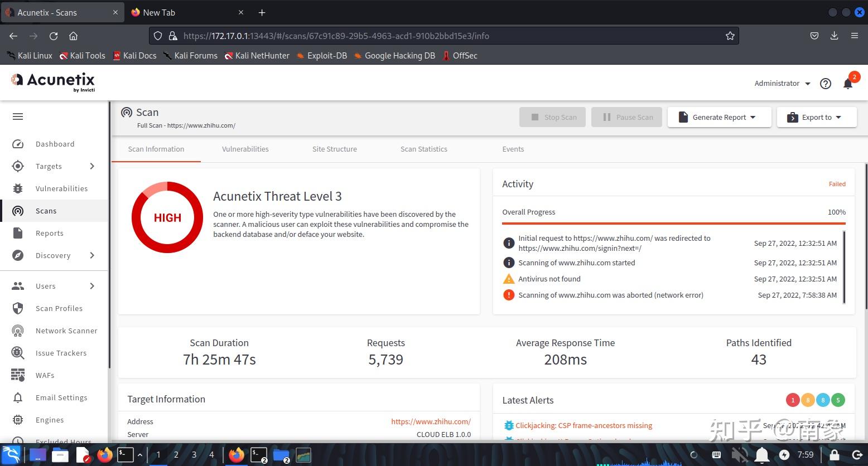Save page to Pocket icon

(814, 36)
